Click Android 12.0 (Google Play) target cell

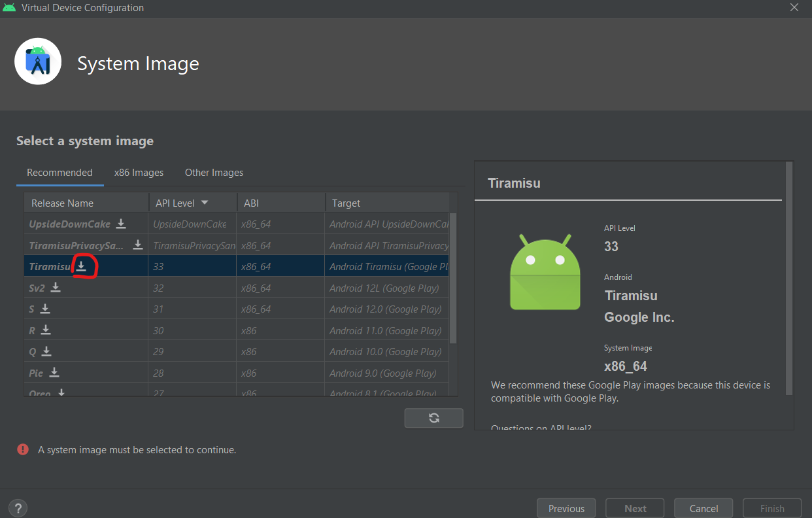387,309
